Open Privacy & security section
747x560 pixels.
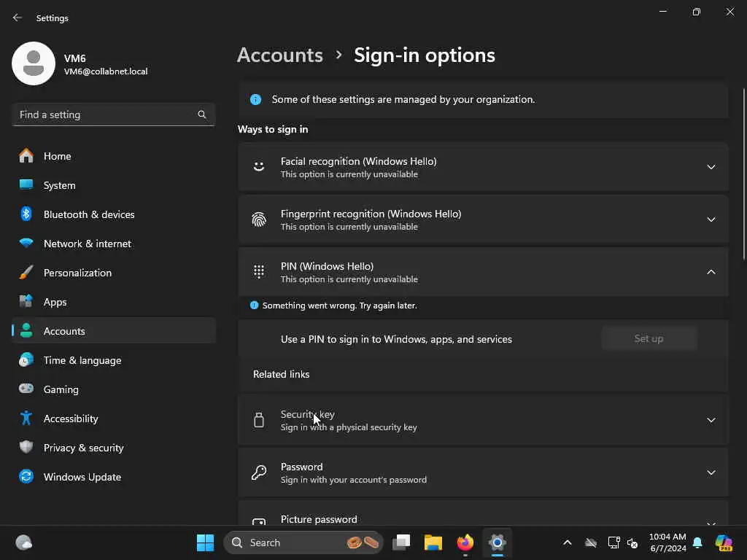(x=114, y=448)
